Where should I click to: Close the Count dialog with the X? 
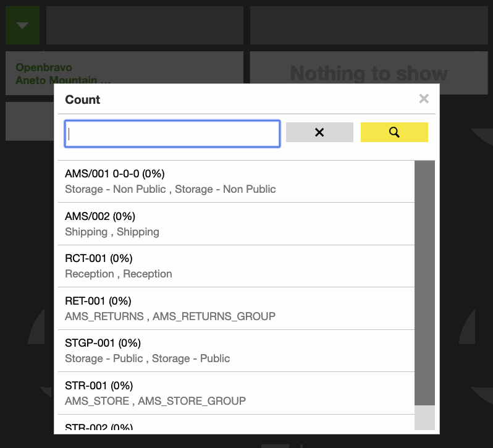(x=424, y=99)
